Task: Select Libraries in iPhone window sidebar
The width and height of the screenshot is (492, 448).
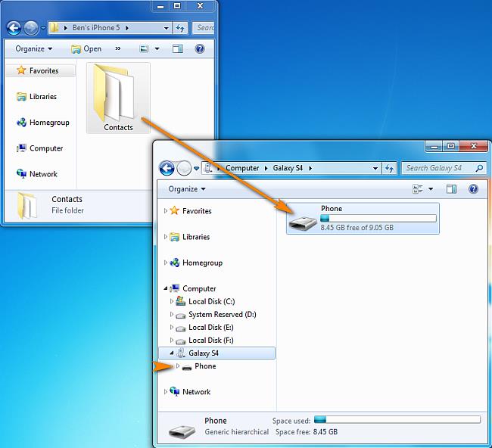Action: point(37,97)
